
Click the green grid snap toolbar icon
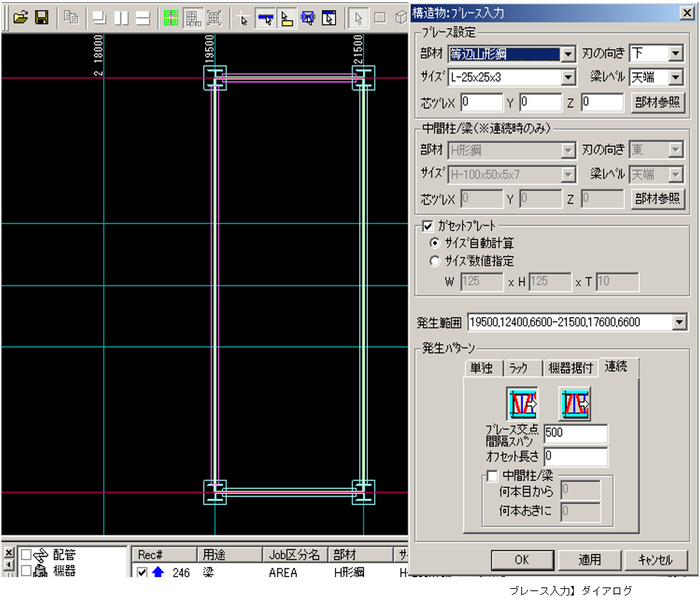pos(170,18)
